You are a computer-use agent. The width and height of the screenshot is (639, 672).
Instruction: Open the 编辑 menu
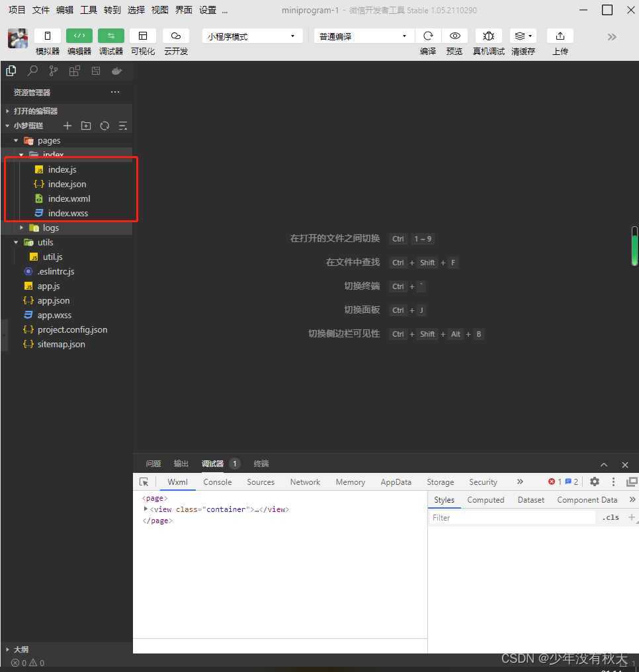point(65,10)
